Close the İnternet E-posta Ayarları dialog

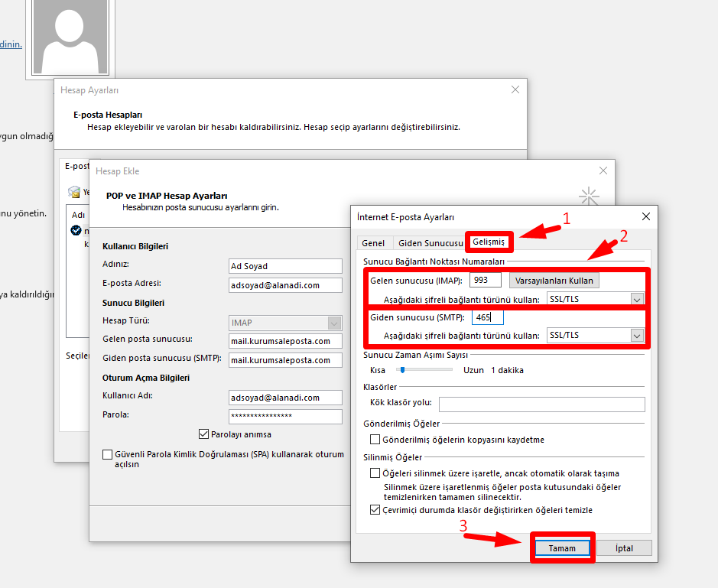click(646, 217)
